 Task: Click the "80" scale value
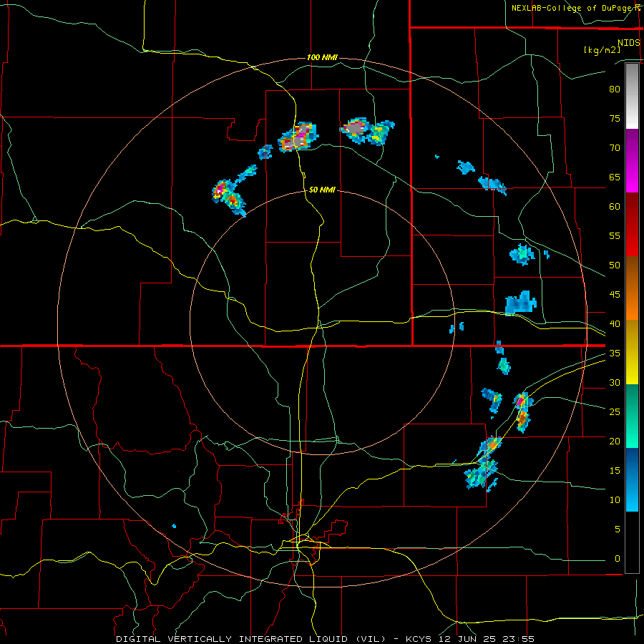pyautogui.click(x=615, y=89)
